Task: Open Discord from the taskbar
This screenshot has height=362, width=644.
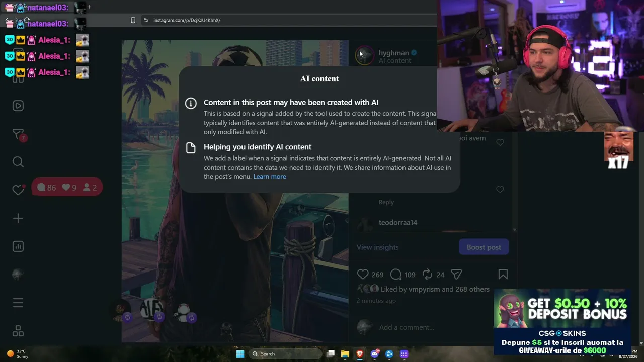Action: pos(375,354)
